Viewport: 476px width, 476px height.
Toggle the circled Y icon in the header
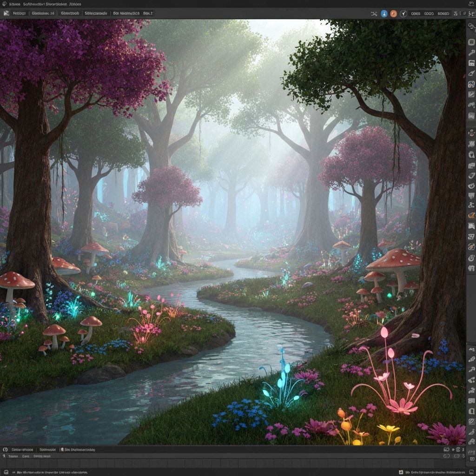click(x=403, y=13)
